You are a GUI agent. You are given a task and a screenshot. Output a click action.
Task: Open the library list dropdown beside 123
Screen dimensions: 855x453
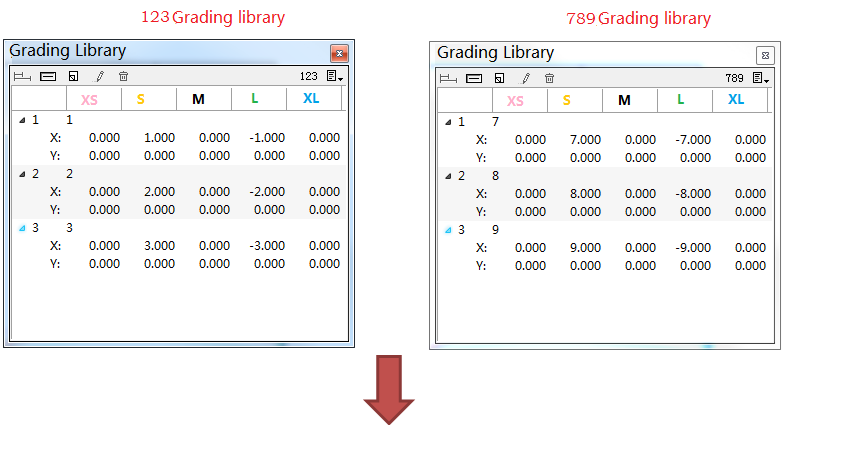coord(335,76)
